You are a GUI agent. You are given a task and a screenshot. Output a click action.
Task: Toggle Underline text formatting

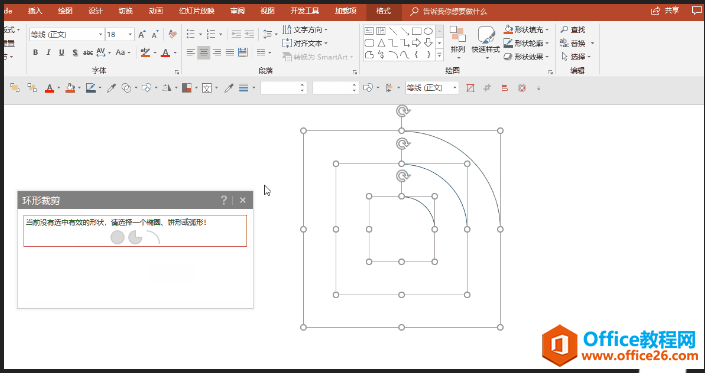pyautogui.click(x=62, y=53)
